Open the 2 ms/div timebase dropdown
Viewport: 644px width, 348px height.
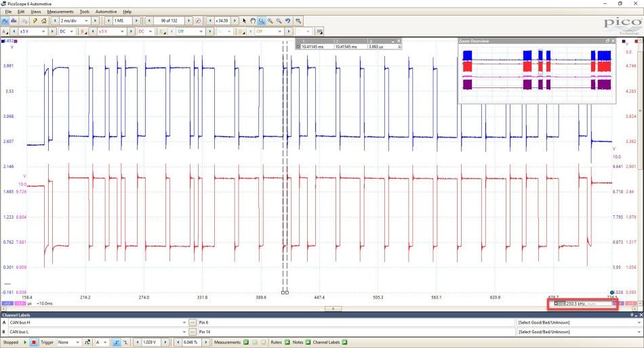coord(75,20)
